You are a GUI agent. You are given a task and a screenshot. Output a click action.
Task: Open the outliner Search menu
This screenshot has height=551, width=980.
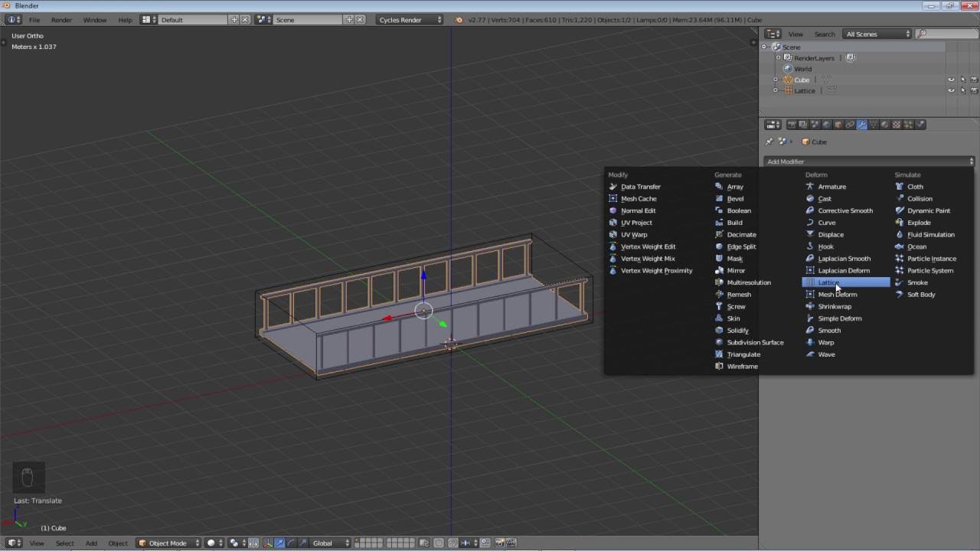[825, 34]
